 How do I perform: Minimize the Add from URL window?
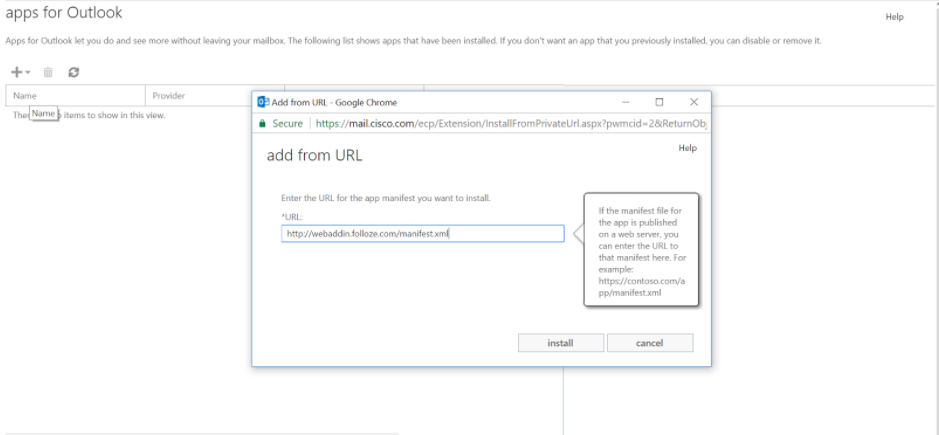tap(626, 102)
